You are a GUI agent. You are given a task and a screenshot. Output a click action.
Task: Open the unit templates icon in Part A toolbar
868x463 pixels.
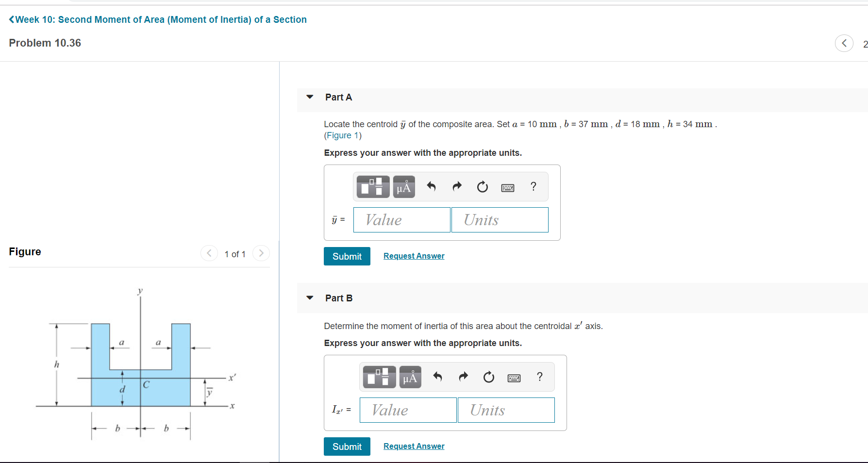point(372,186)
